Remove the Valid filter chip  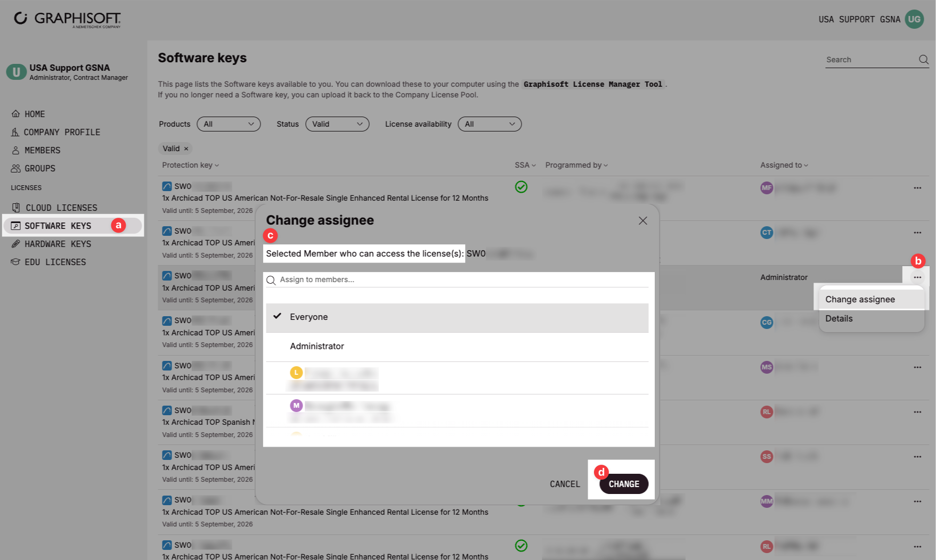[186, 149]
